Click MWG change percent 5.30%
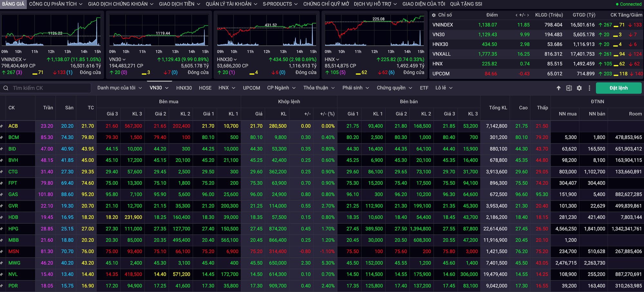 [x=328, y=263]
